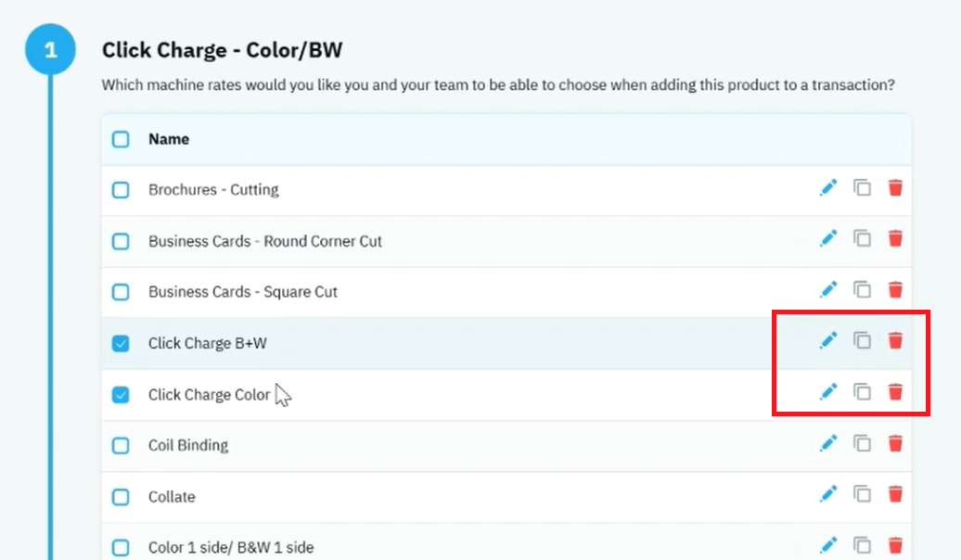Edit the Click Charge B+W rate
Viewport: 961px width, 560px height.
coord(828,340)
